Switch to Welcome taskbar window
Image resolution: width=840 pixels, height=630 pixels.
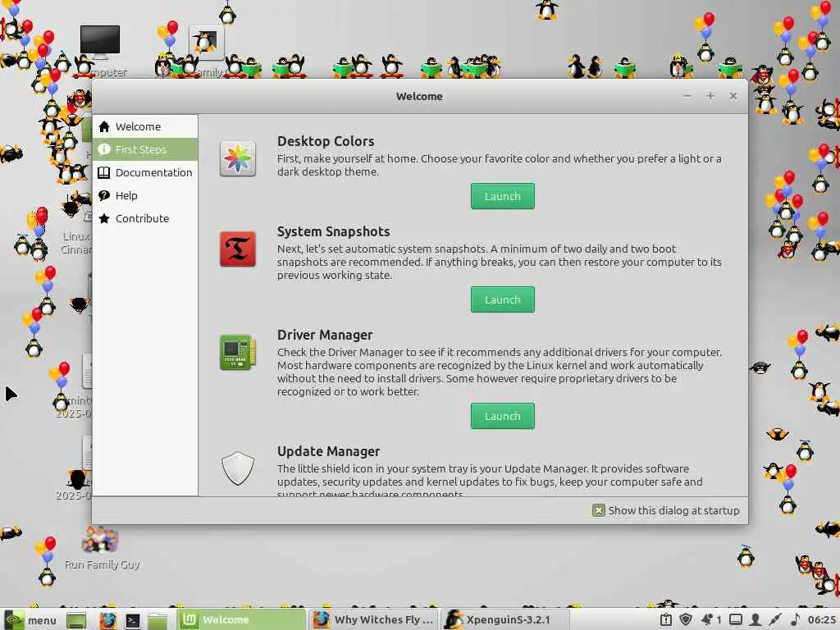click(241, 620)
